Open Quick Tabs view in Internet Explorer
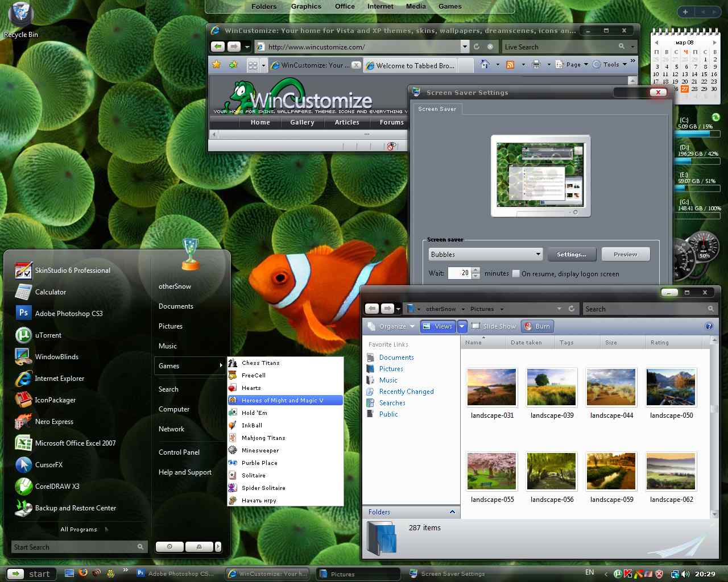This screenshot has width=728, height=582. pos(253,65)
